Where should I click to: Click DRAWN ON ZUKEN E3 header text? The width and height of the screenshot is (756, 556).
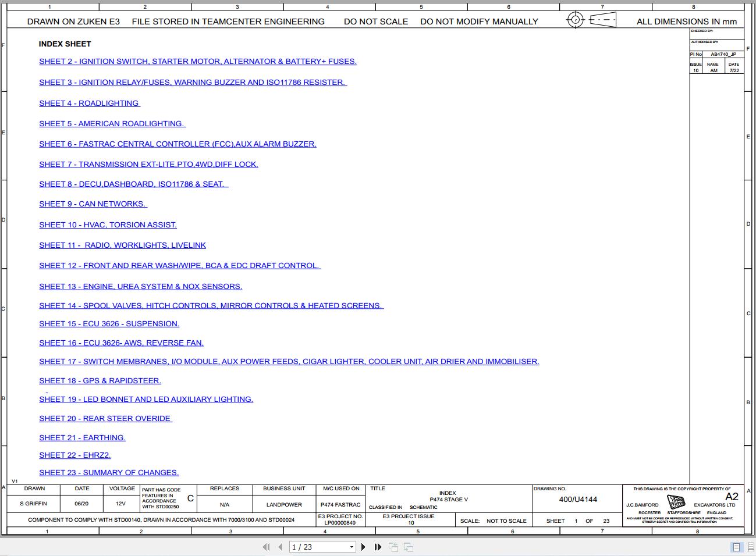coord(73,22)
